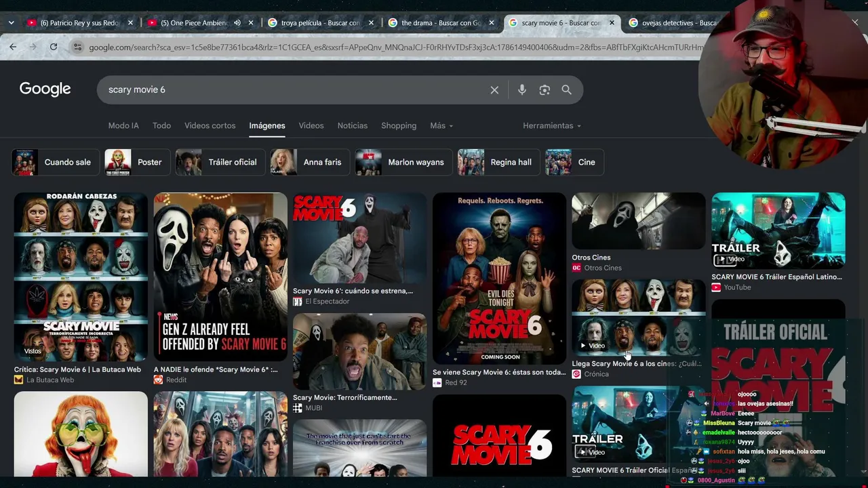Go back to the previous page
Screen dimensions: 868x488
[x=13, y=47]
